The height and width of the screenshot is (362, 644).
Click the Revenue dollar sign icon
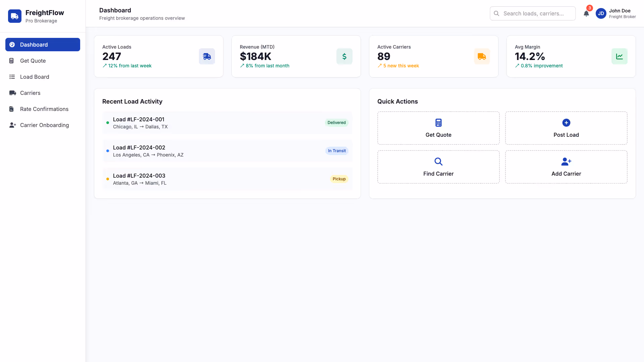tap(344, 56)
